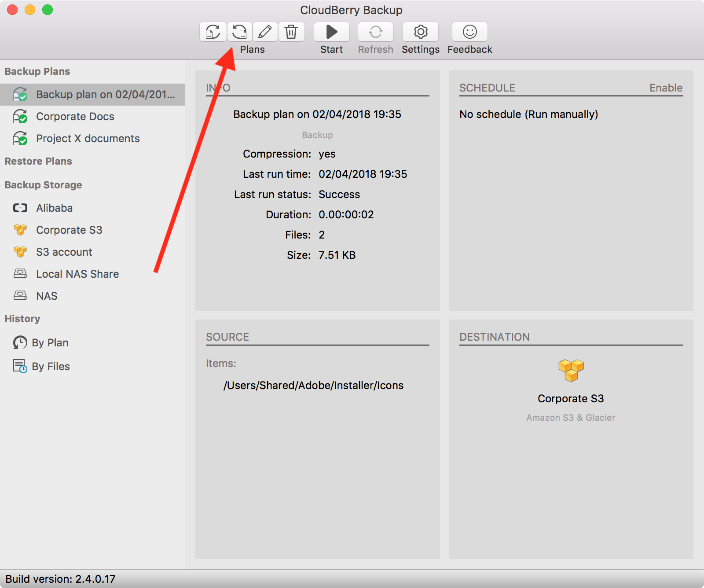704x588 pixels.
Task: Click the Amazon S3 destination icon
Action: pyautogui.click(x=571, y=371)
